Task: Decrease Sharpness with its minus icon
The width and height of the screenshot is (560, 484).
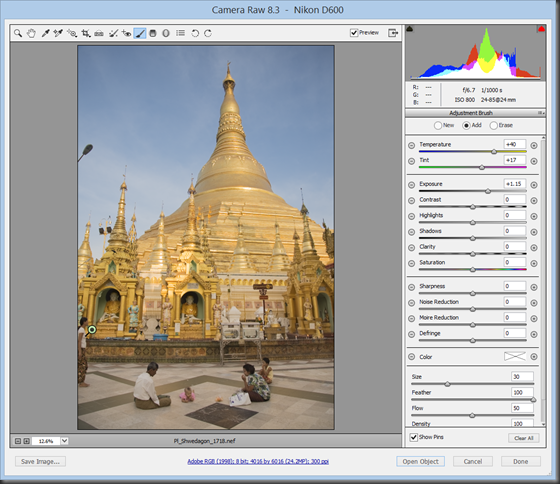Action: (x=411, y=287)
